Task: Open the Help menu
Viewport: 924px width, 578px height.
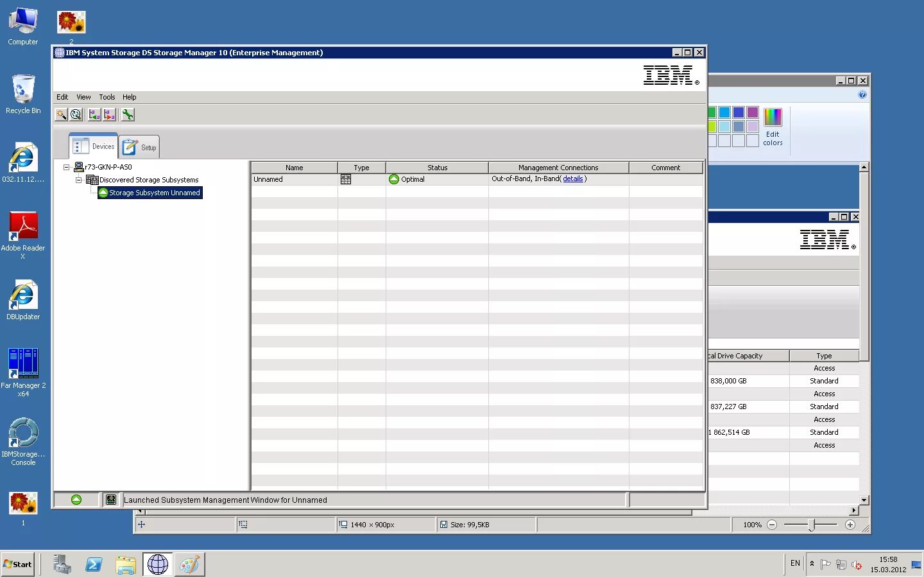Action: pos(129,97)
